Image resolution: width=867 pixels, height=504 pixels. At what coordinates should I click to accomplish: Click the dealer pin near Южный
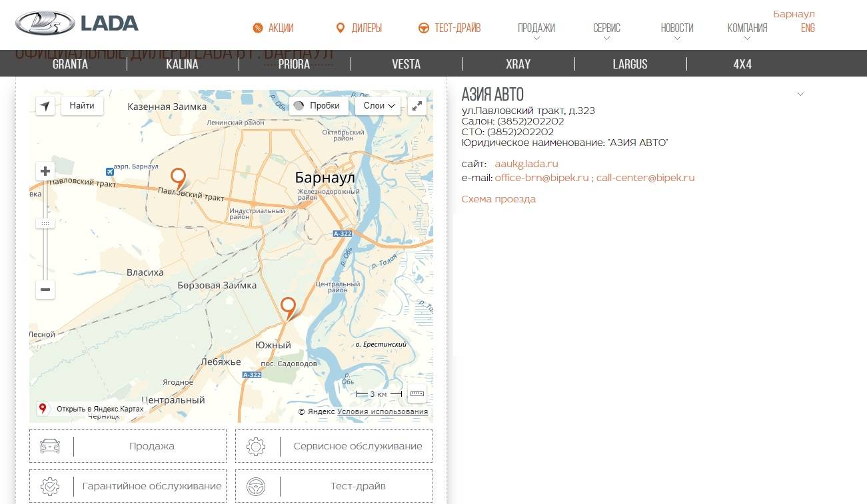[288, 308]
